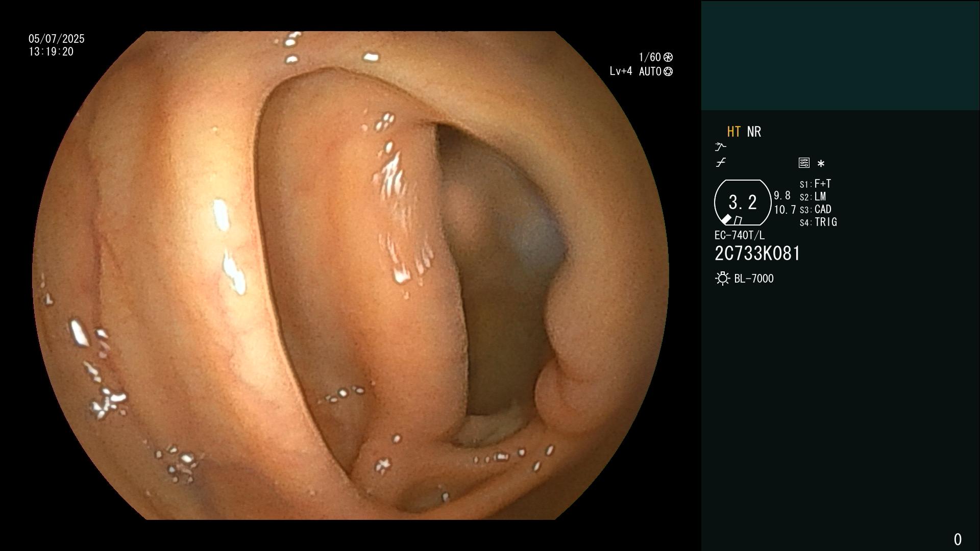Click the AUTO exposure mode label
980x551 pixels.
pos(650,71)
